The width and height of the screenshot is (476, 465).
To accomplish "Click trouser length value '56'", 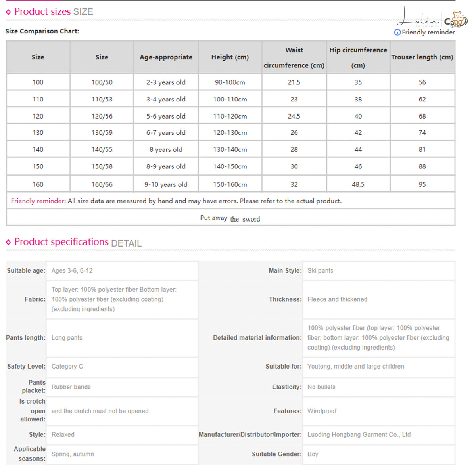I will 422,82.
